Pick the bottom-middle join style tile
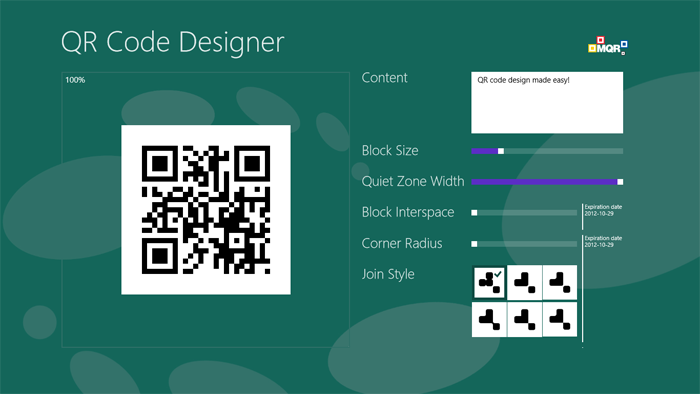This screenshot has height=394, width=700. 525,319
